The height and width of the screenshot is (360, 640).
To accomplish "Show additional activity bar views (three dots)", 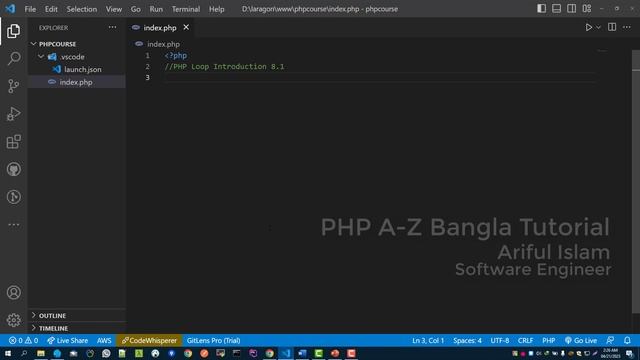I will pyautogui.click(x=13, y=224).
